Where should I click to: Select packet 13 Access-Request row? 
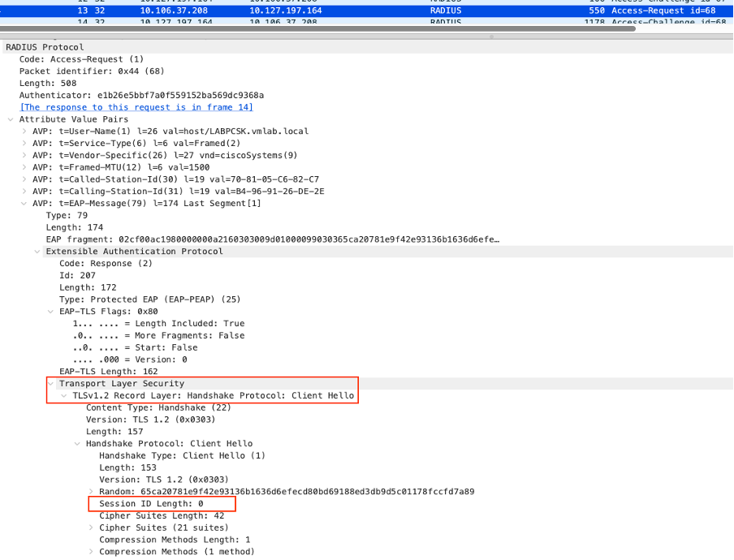point(366,11)
